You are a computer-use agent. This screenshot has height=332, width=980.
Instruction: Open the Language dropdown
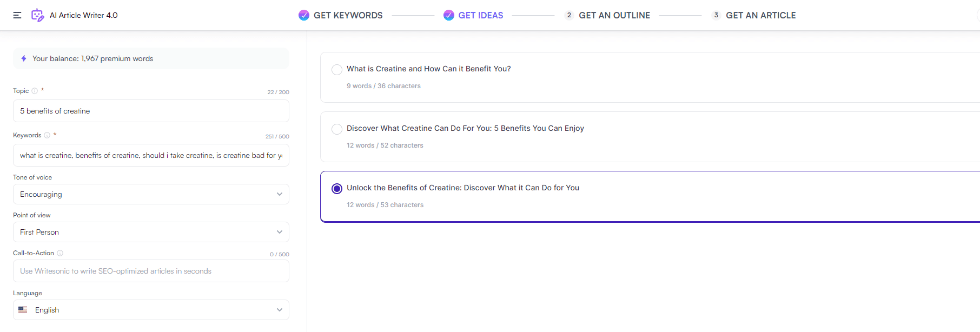(151, 310)
